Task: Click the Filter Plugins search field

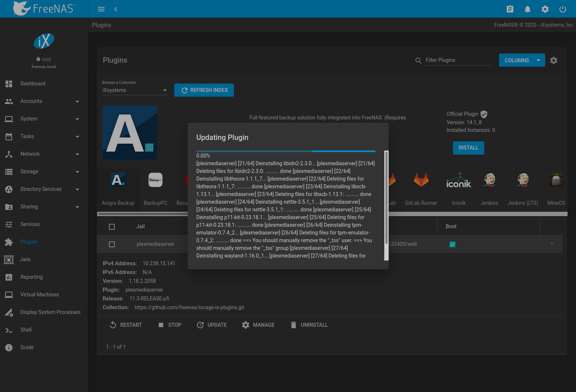Action: point(458,60)
